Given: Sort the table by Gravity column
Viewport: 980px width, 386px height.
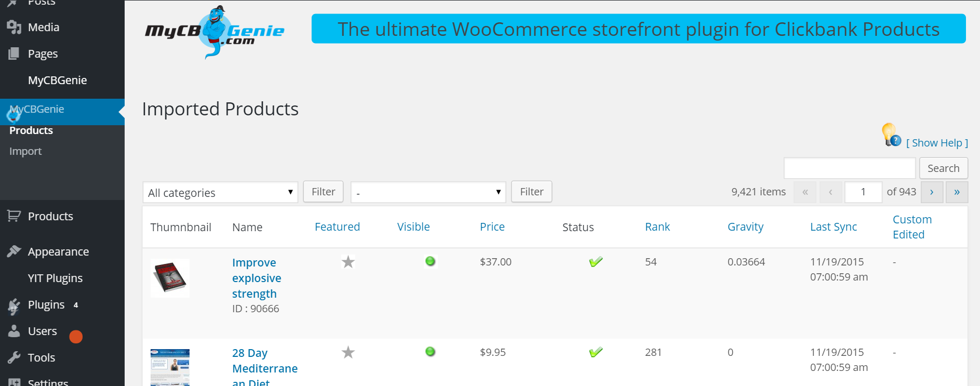Looking at the screenshot, I should pos(745,227).
